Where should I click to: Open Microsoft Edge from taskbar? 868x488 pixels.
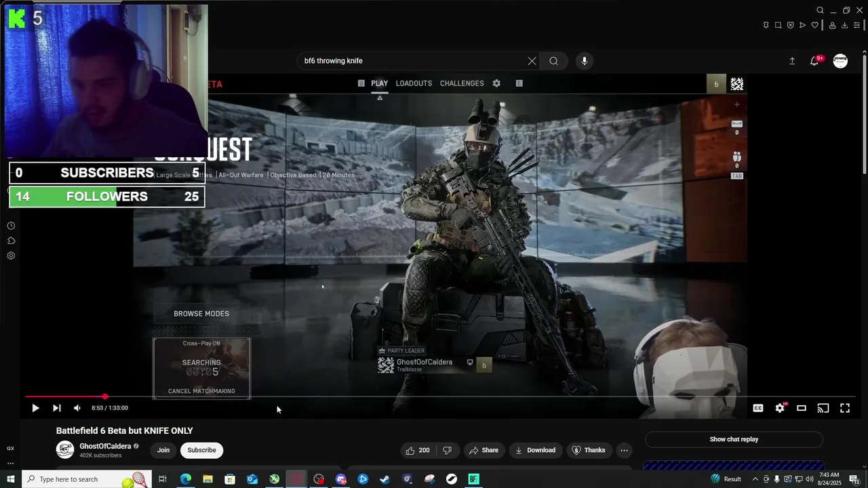coord(185,479)
